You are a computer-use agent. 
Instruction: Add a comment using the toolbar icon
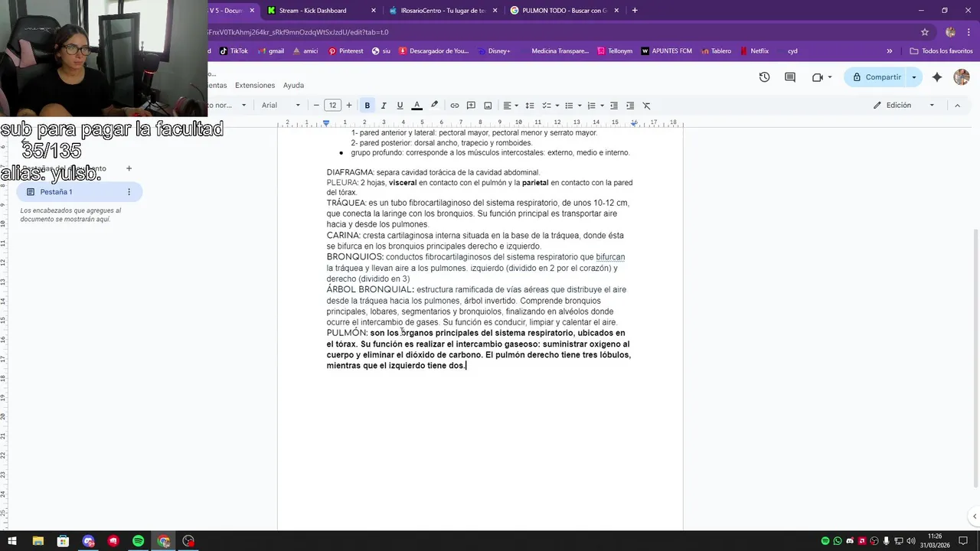pos(472,106)
